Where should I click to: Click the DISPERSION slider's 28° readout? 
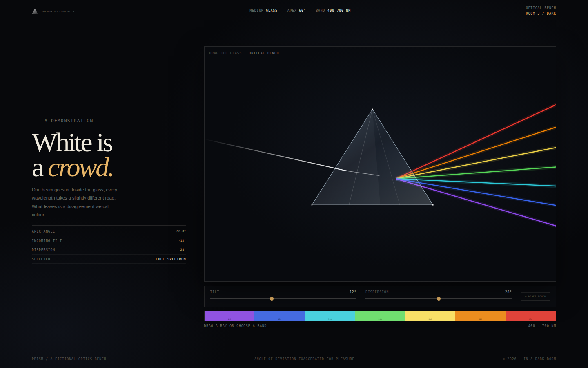click(x=508, y=292)
